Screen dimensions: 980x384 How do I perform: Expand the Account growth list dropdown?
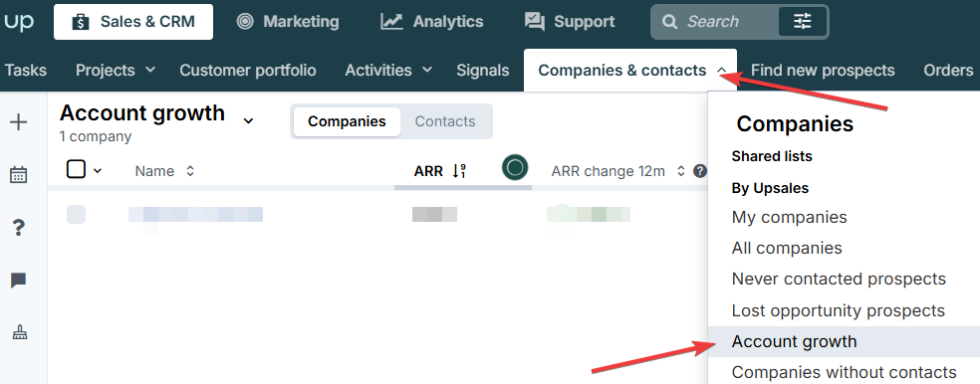pos(248,120)
